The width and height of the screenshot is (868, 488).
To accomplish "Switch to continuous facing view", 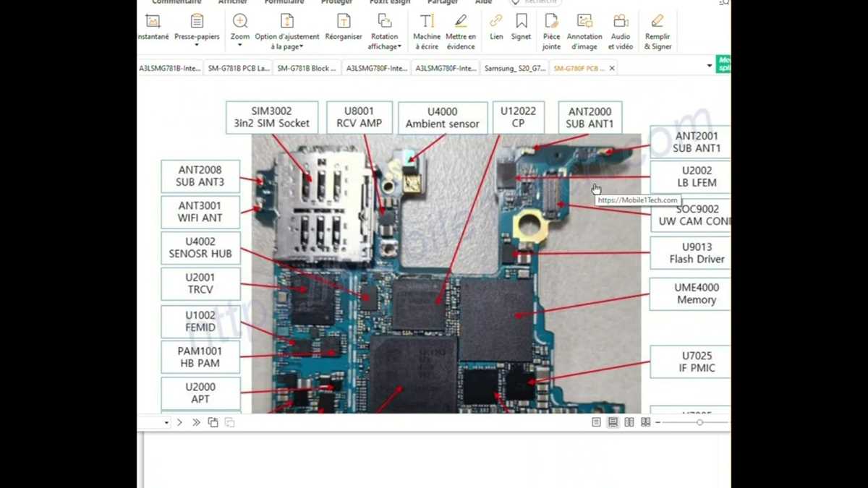I will (x=646, y=422).
